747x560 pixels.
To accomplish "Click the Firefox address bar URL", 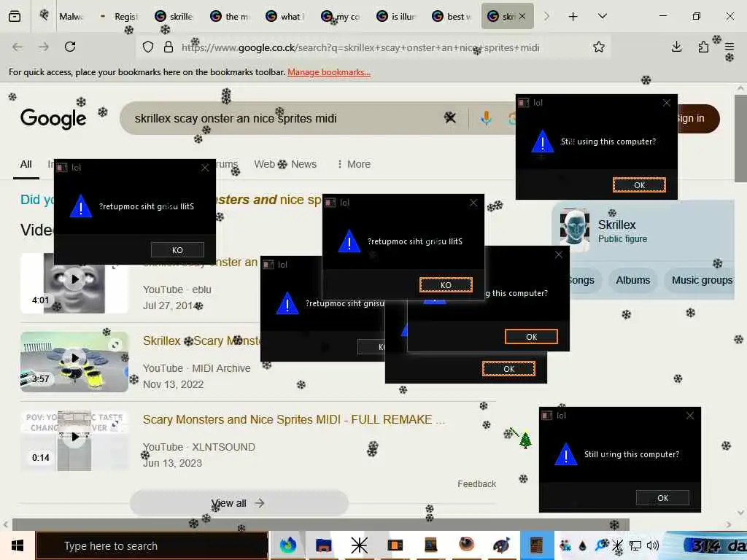I will (x=360, y=47).
